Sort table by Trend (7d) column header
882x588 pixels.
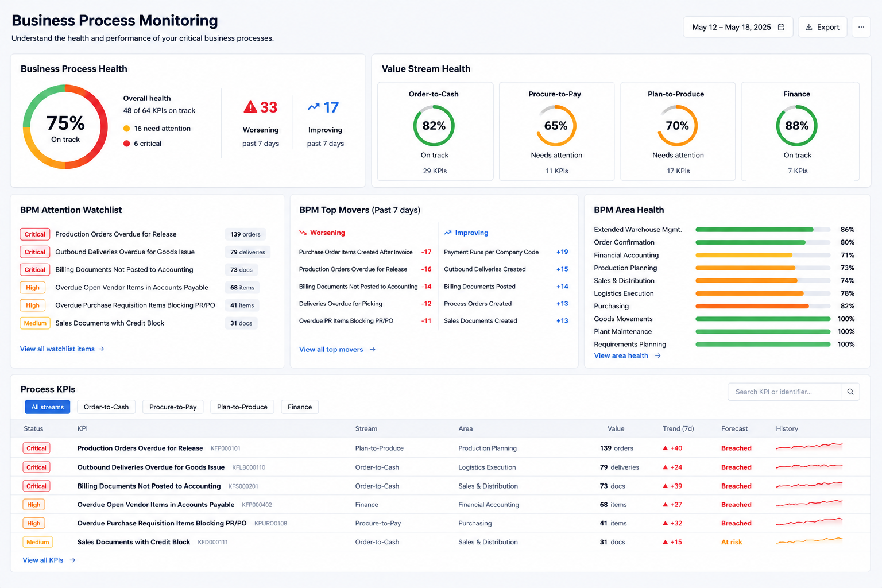(x=678, y=429)
